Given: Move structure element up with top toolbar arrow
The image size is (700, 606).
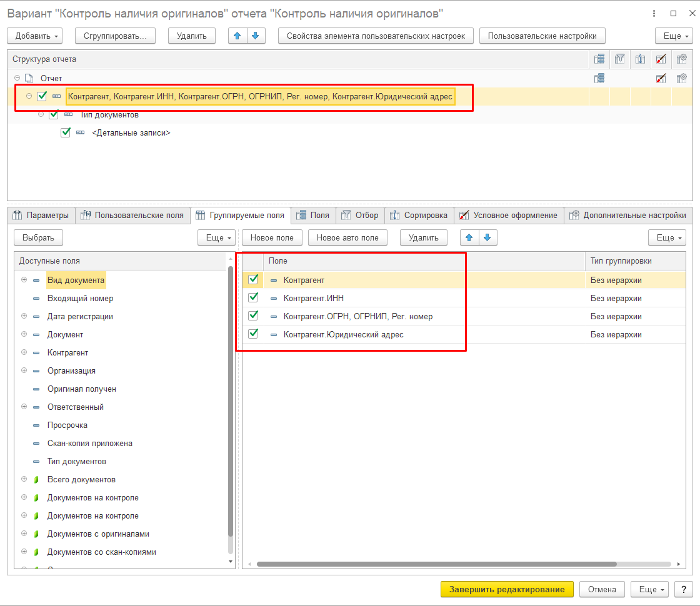Looking at the screenshot, I should [x=237, y=36].
